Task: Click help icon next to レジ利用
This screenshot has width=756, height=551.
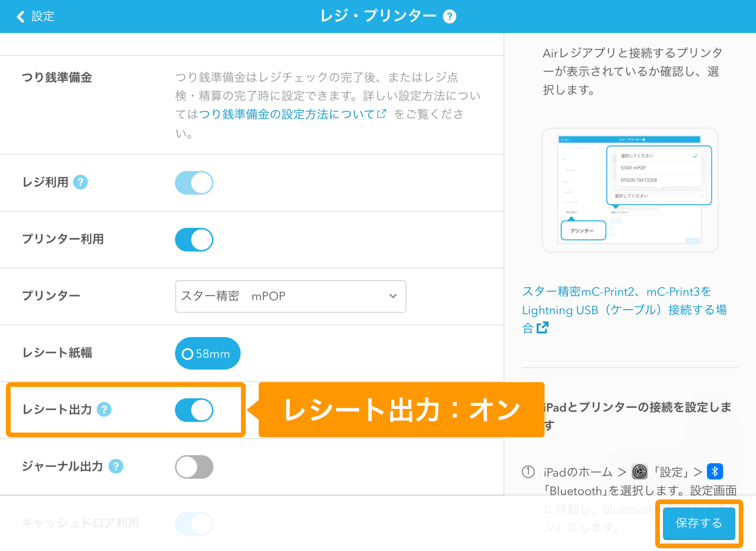Action: pos(81,182)
